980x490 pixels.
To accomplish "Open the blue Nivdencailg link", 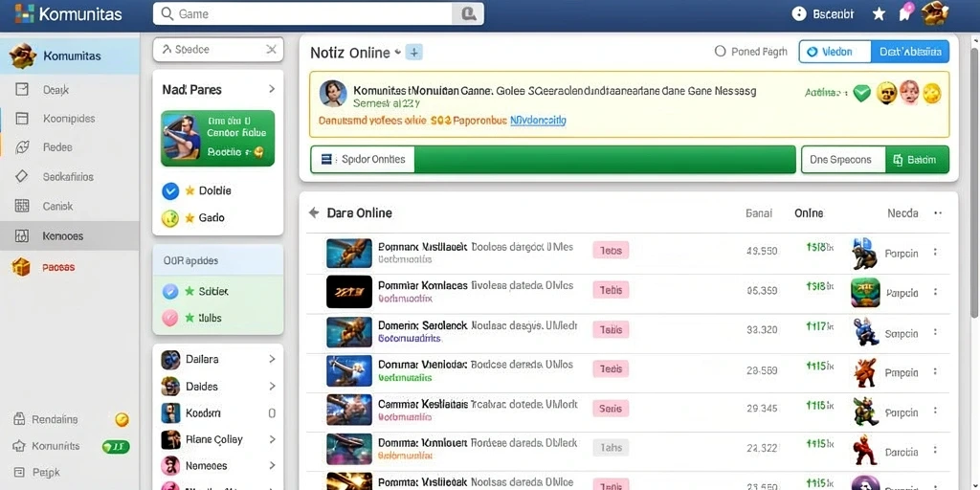I will pos(538,120).
